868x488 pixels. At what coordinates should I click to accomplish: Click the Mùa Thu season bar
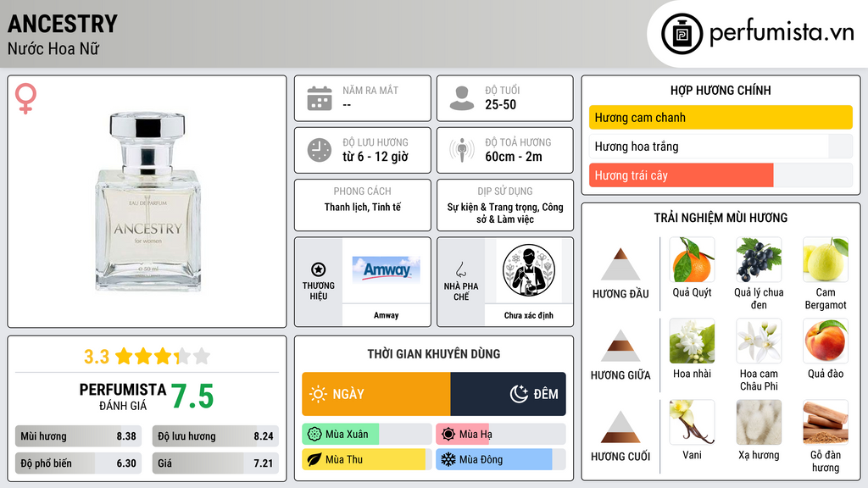[x=366, y=459]
